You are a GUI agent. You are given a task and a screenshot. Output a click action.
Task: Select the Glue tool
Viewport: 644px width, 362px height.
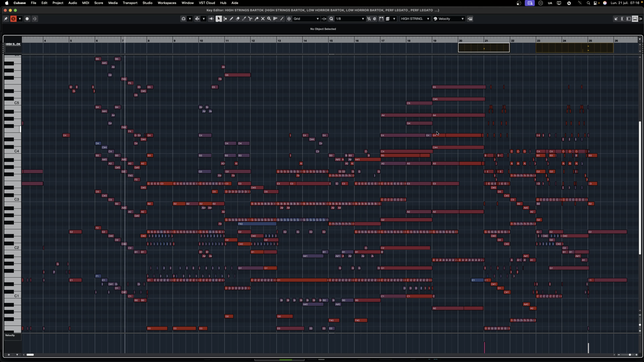coord(256,19)
